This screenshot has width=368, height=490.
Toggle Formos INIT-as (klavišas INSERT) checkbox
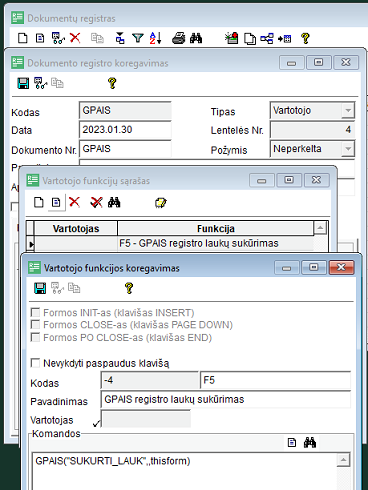[35, 312]
